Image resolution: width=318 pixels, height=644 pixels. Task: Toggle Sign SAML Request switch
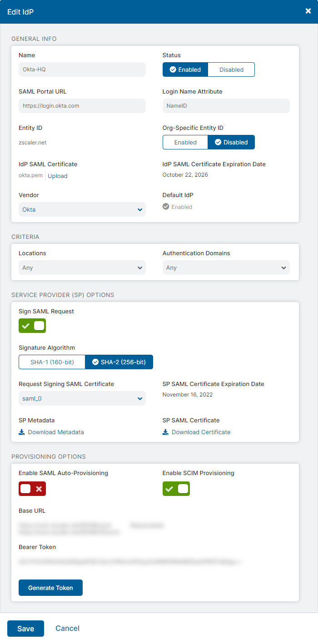pos(32,326)
